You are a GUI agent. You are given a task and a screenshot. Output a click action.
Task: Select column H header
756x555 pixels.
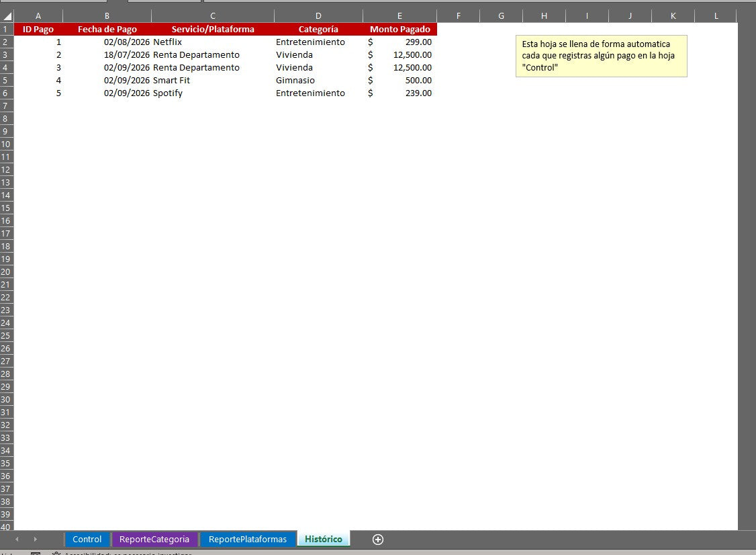(544, 16)
